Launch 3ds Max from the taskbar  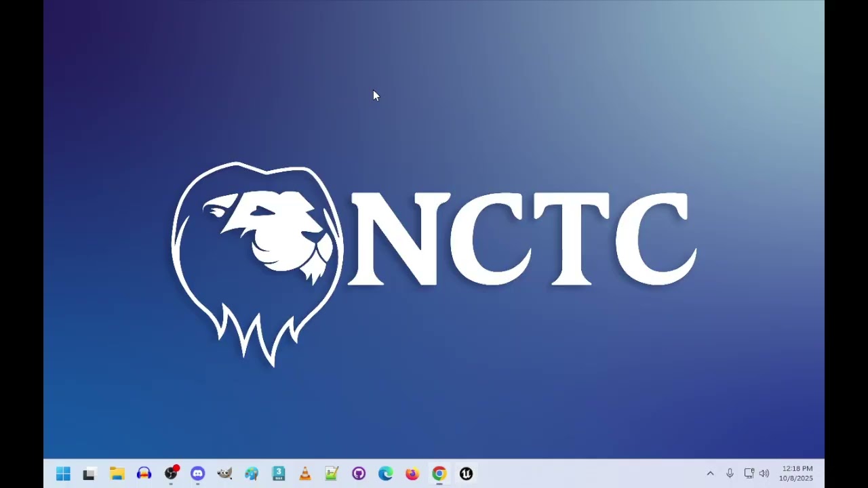click(x=278, y=474)
